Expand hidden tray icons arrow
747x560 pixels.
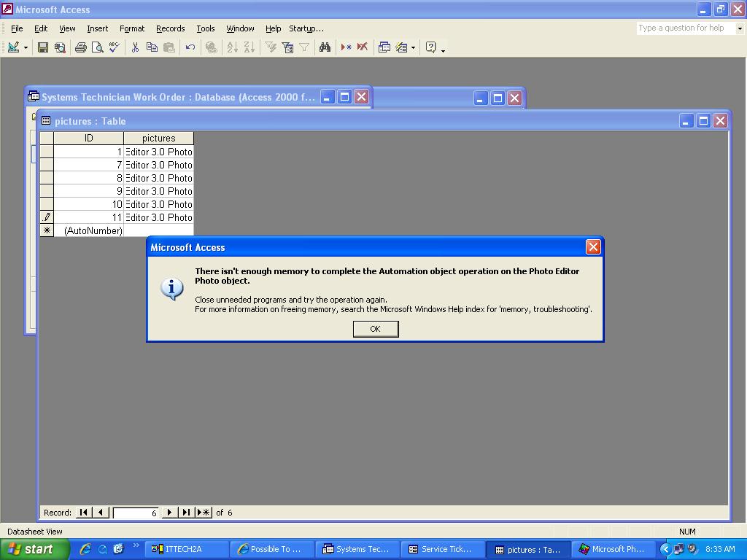tap(665, 549)
